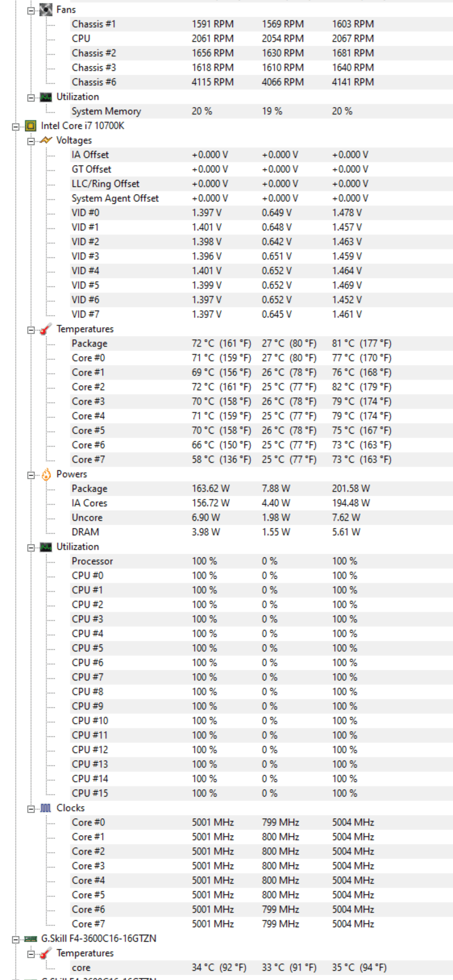The height and width of the screenshot is (980, 453).
Task: Select the System Memory utilization row
Action: pos(262,111)
